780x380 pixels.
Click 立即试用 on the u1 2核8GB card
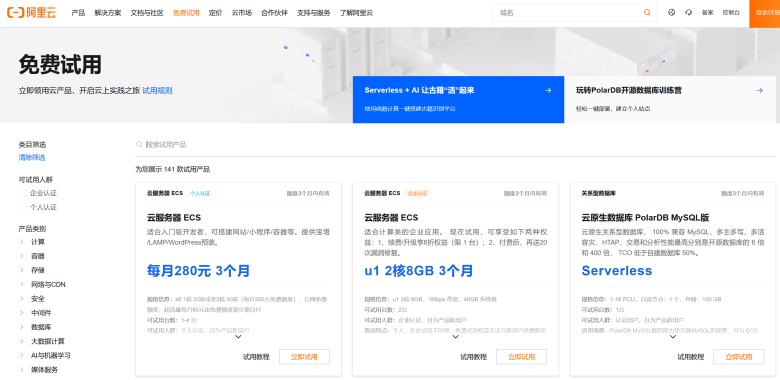(521, 357)
